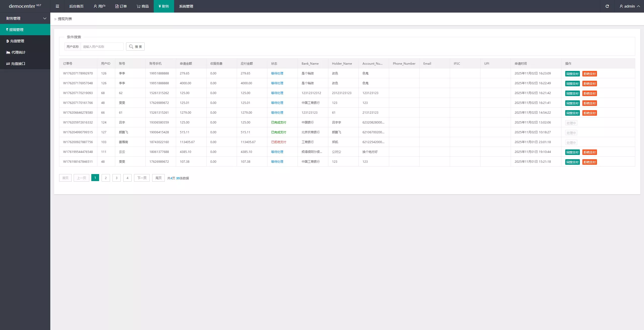Open 商品 cart tab in top navigation
This screenshot has width=644, height=330.
143,6
